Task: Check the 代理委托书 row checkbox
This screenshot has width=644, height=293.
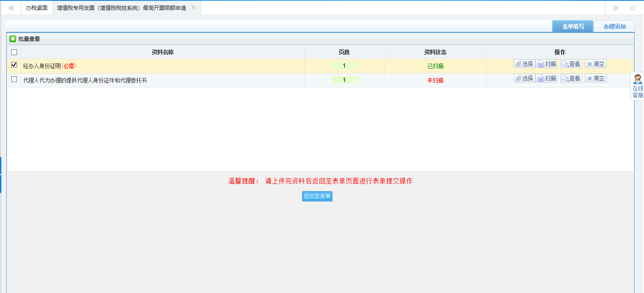Action: 14,78
